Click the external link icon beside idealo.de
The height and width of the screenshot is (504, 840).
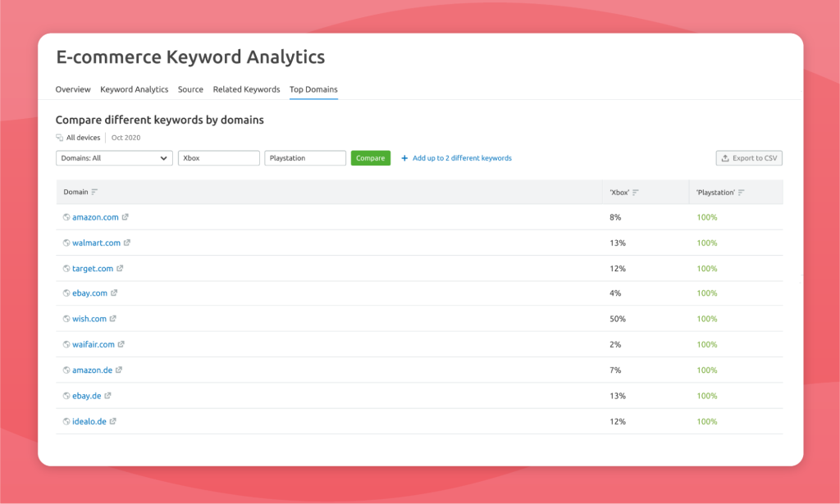(115, 421)
